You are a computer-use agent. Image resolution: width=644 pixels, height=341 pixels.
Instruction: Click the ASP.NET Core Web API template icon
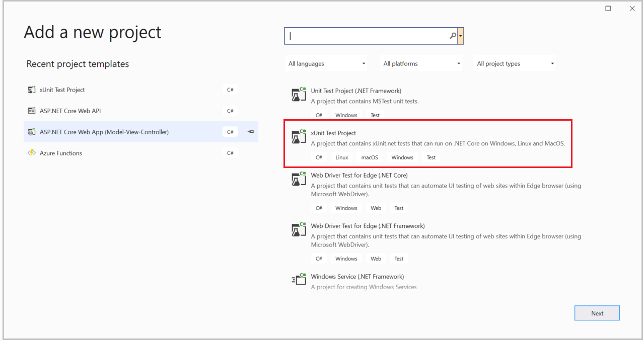[32, 111]
